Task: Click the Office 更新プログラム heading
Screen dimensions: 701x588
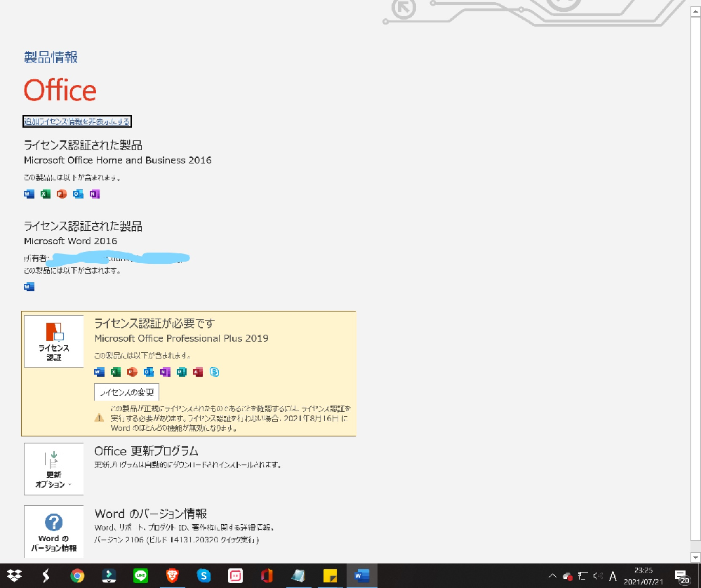Action: tap(146, 450)
